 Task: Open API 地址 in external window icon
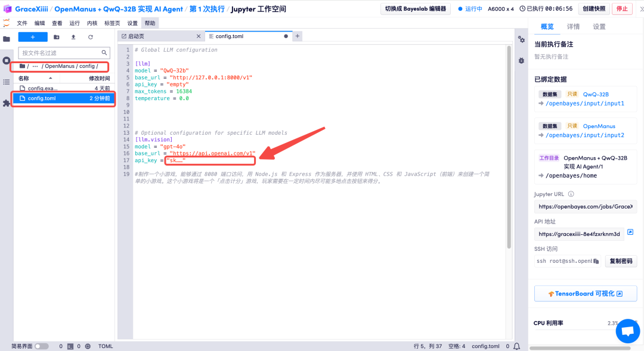click(630, 232)
